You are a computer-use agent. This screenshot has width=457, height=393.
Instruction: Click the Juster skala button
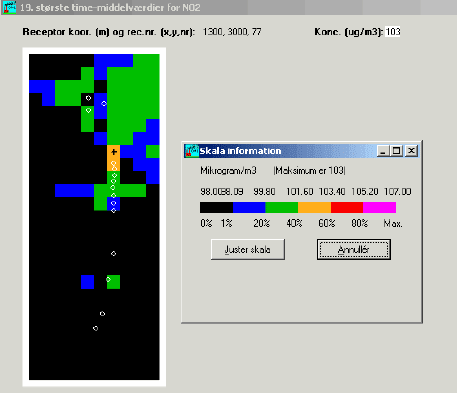(248, 249)
